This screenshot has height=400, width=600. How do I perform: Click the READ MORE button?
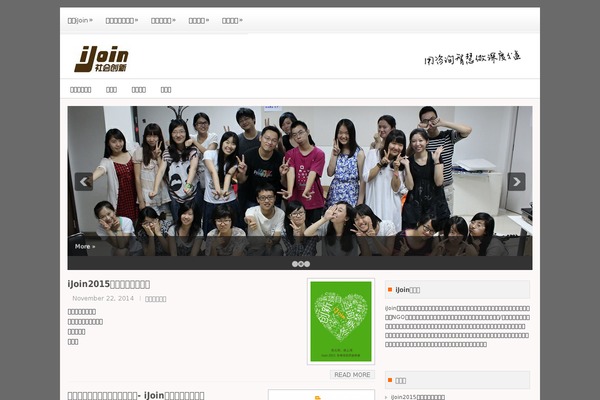[x=352, y=375]
